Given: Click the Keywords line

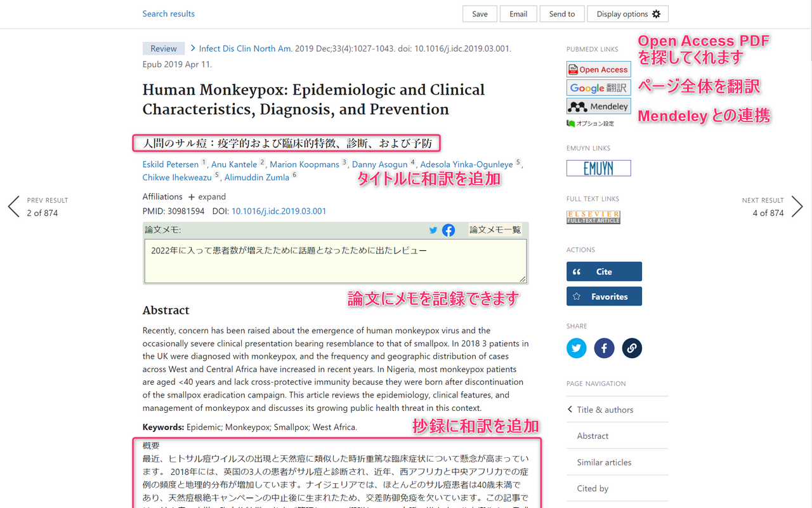Looking at the screenshot, I should pos(250,427).
